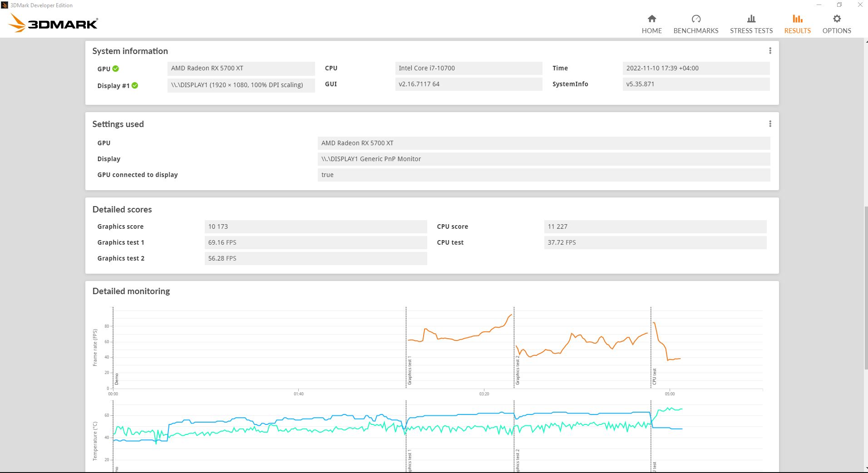Screen dimensions: 868x473
Task: Click the green Display #1 status checkmark
Action: tap(135, 85)
